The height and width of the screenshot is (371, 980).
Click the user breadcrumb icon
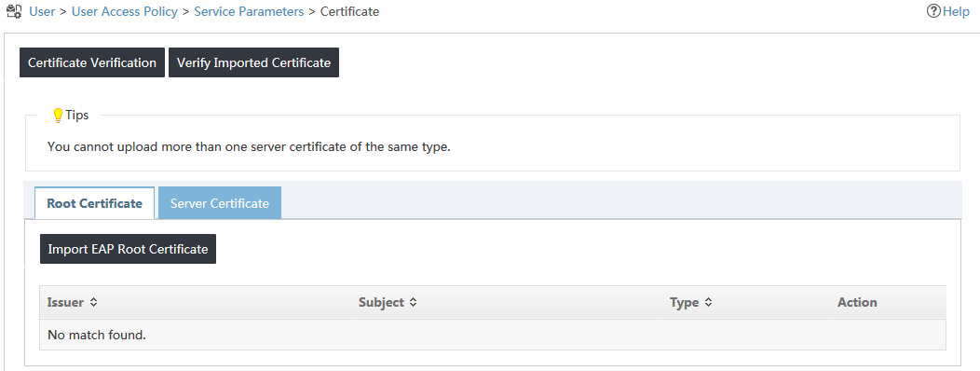14,11
